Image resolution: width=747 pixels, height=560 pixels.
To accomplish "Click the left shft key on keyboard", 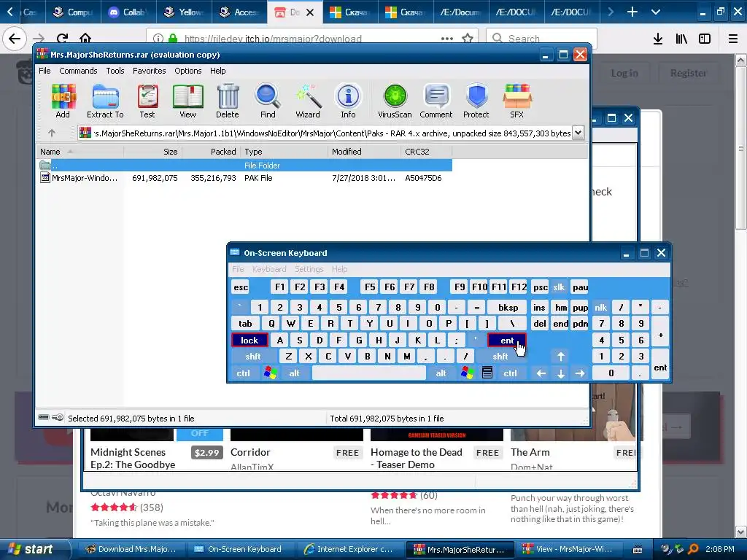I will tap(253, 356).
